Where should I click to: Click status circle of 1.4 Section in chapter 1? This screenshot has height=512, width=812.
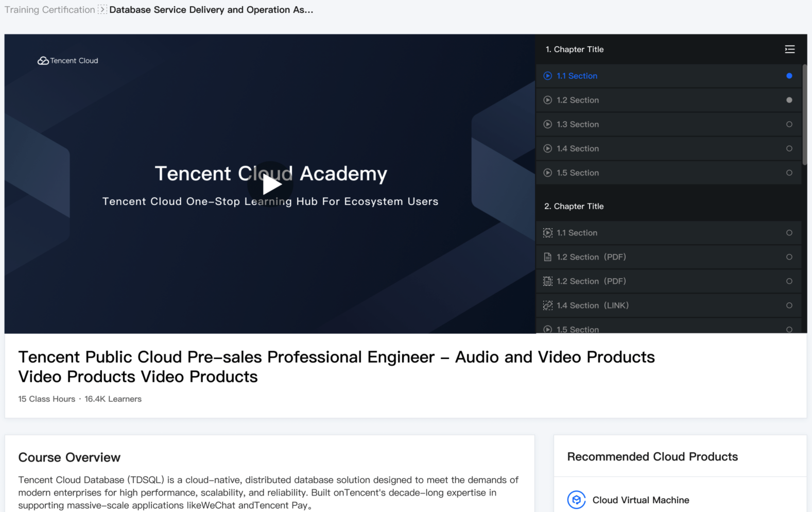tap(789, 149)
